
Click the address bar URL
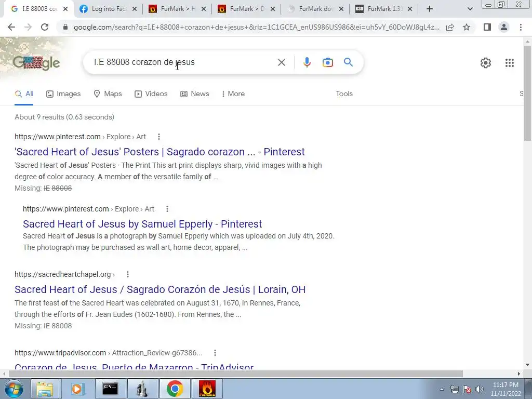click(x=257, y=27)
